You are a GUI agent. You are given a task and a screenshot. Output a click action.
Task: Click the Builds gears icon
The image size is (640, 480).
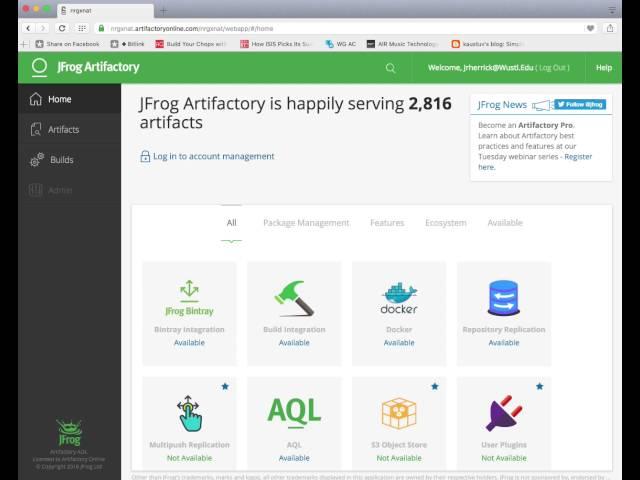[37, 160]
